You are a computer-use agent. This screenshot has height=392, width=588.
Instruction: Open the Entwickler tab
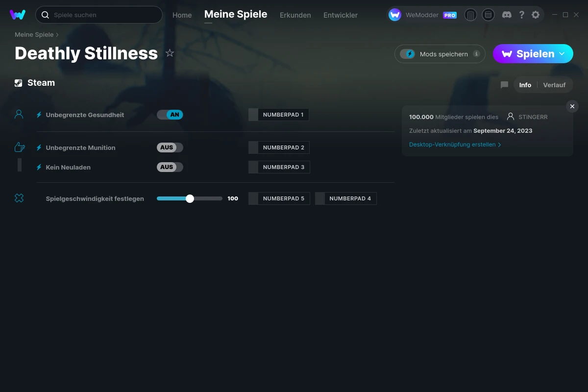[341, 15]
